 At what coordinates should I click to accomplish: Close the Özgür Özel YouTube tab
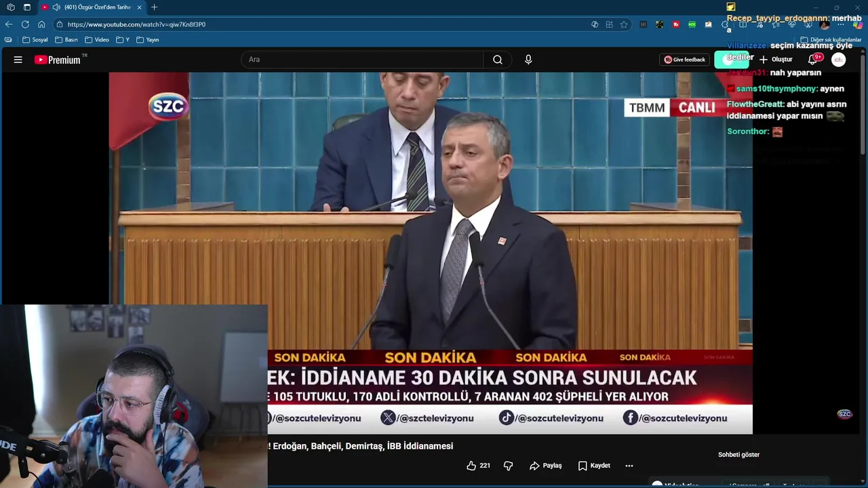tap(140, 7)
